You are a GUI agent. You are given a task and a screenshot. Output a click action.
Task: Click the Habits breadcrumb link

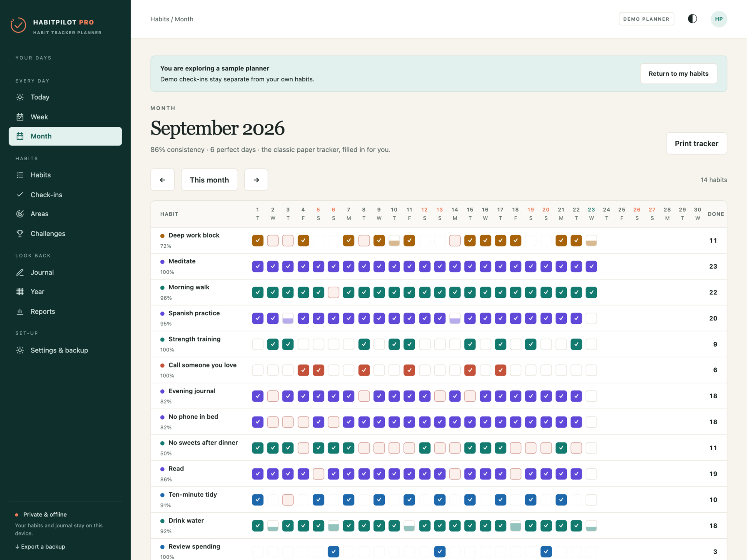tap(160, 19)
